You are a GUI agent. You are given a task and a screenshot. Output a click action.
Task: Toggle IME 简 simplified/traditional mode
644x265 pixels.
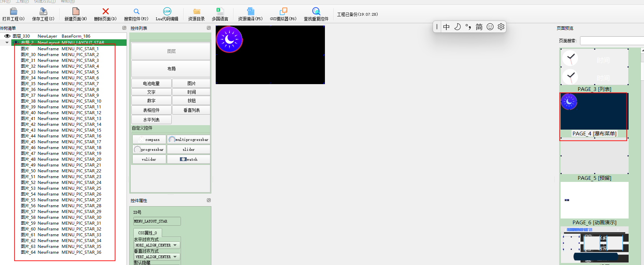[x=479, y=27]
